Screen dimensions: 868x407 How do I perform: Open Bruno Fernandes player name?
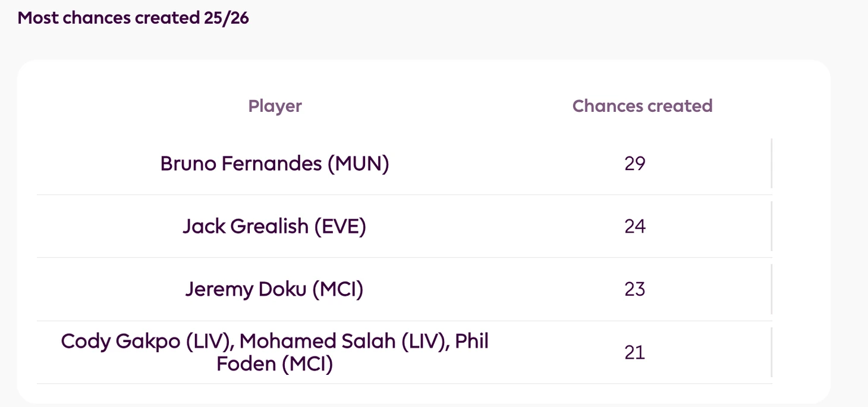point(241,164)
